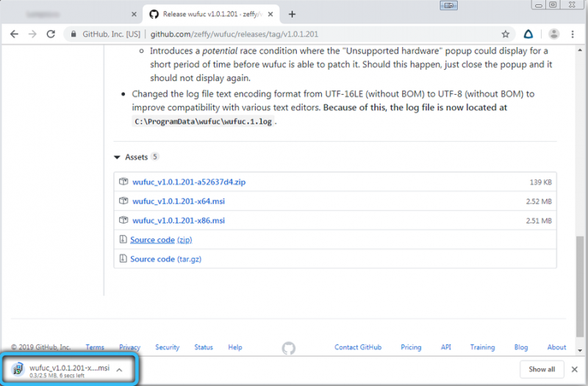The height and width of the screenshot is (386, 588).
Task: Open the Chrome three-dot menu
Action: coord(573,34)
